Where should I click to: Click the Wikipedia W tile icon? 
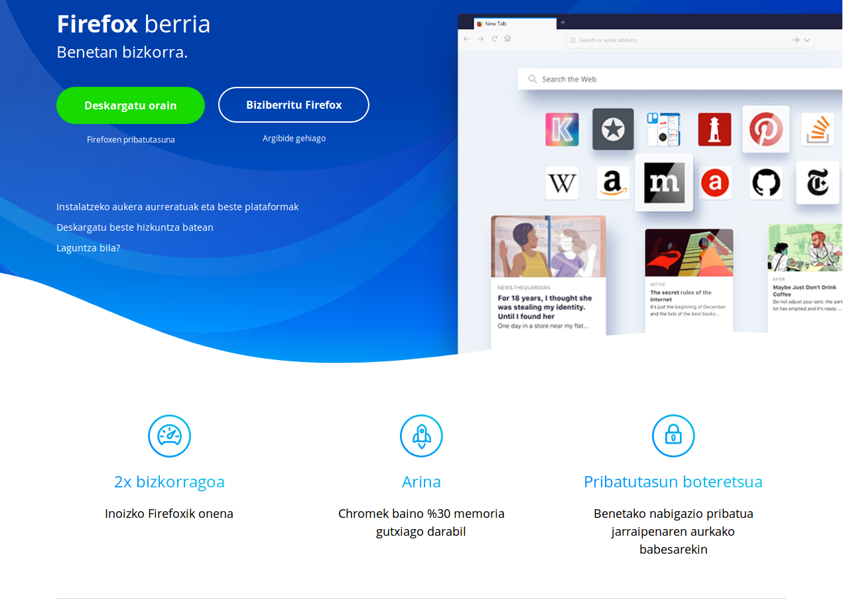pyautogui.click(x=562, y=183)
